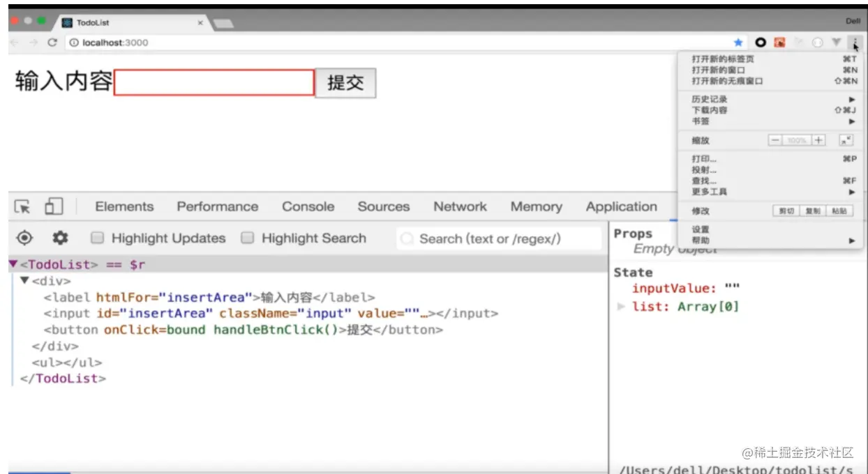This screenshot has height=474, width=868.
Task: Click the black circle extension icon
Action: (x=761, y=43)
